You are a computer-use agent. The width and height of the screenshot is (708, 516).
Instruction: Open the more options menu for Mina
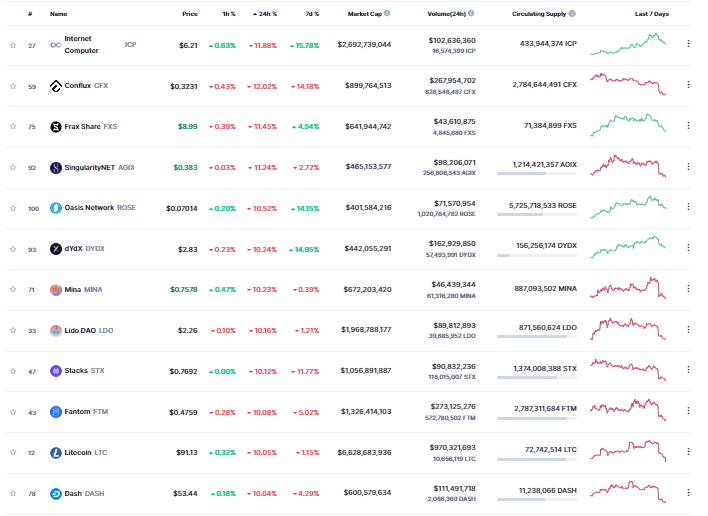pos(688,288)
